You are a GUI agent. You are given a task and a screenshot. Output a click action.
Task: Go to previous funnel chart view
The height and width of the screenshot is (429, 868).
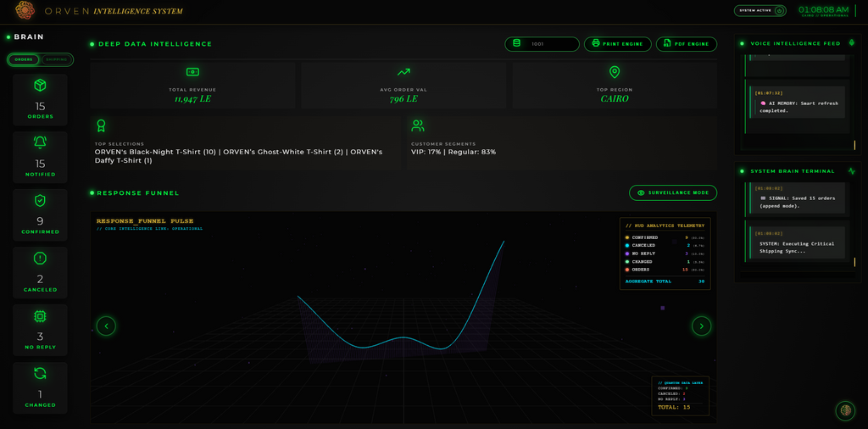click(x=106, y=326)
